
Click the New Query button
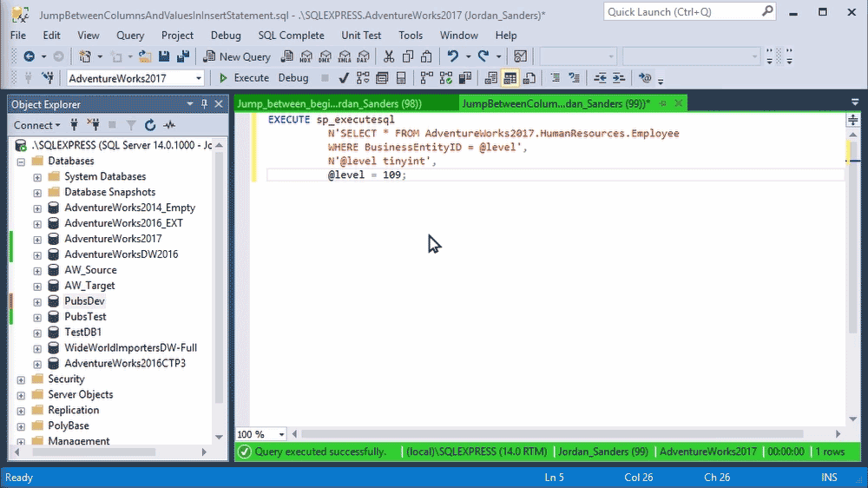tap(237, 56)
